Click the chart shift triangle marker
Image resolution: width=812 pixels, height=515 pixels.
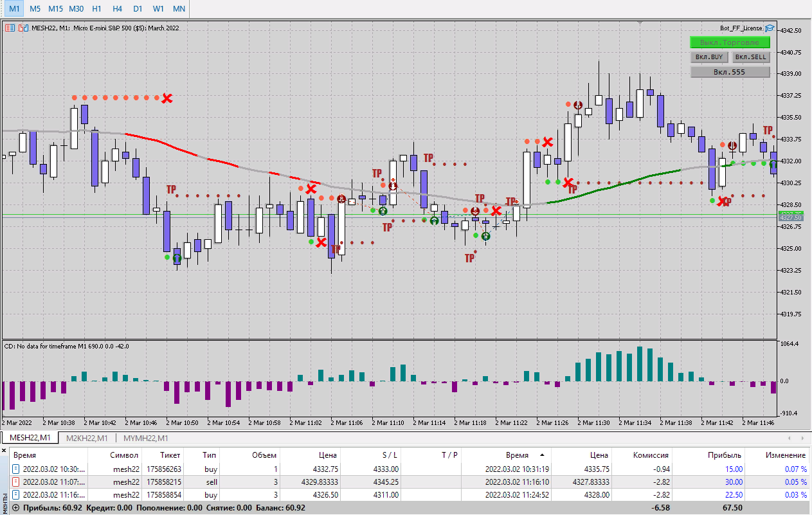point(640,23)
